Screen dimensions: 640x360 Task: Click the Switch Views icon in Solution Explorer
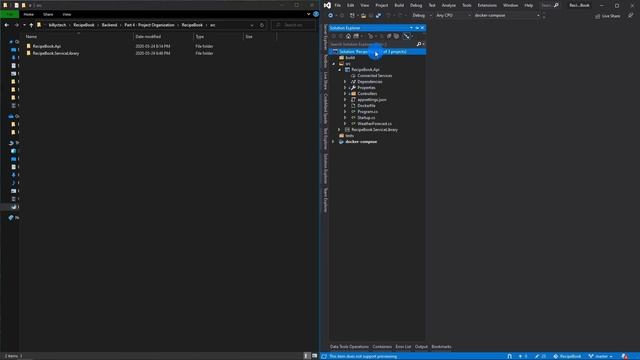point(356,36)
